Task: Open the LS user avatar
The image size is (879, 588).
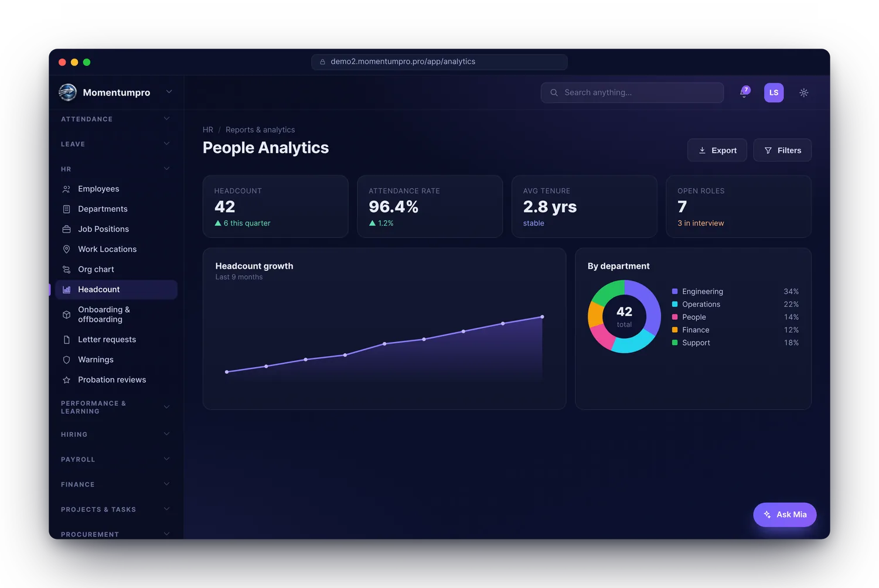Action: [x=774, y=93]
